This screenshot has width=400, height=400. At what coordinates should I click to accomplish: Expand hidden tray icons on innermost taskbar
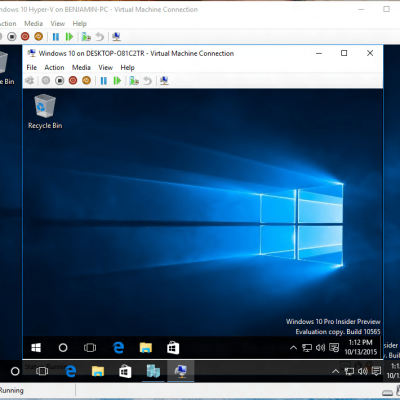(293, 348)
